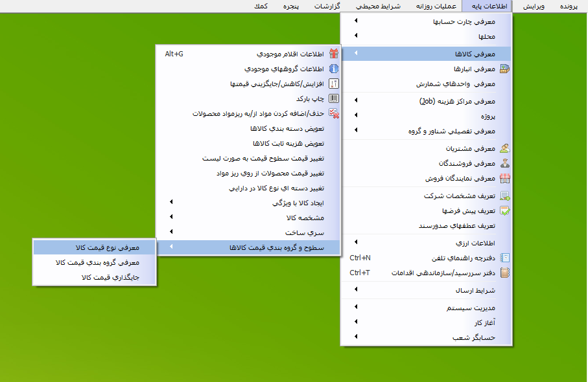The image size is (588, 382).
Task: Open the عمليات روزانه menu
Action: click(440, 6)
